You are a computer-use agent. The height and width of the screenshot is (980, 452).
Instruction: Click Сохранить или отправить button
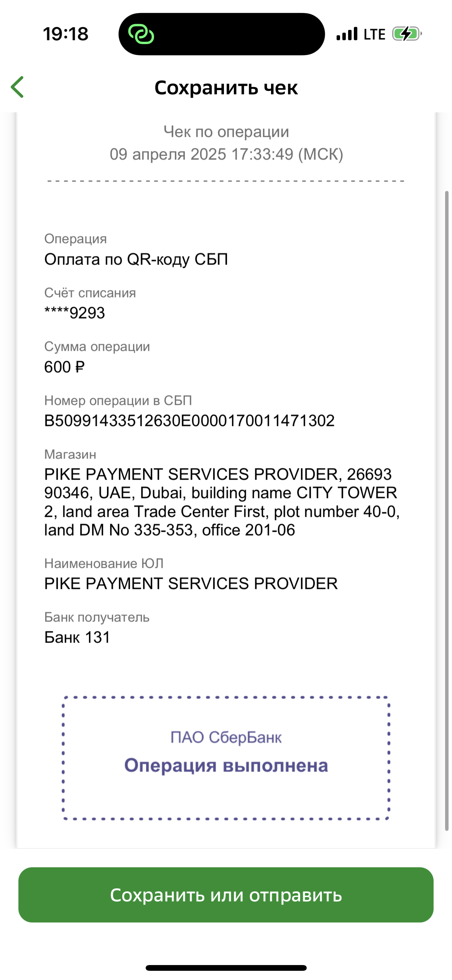click(x=226, y=894)
